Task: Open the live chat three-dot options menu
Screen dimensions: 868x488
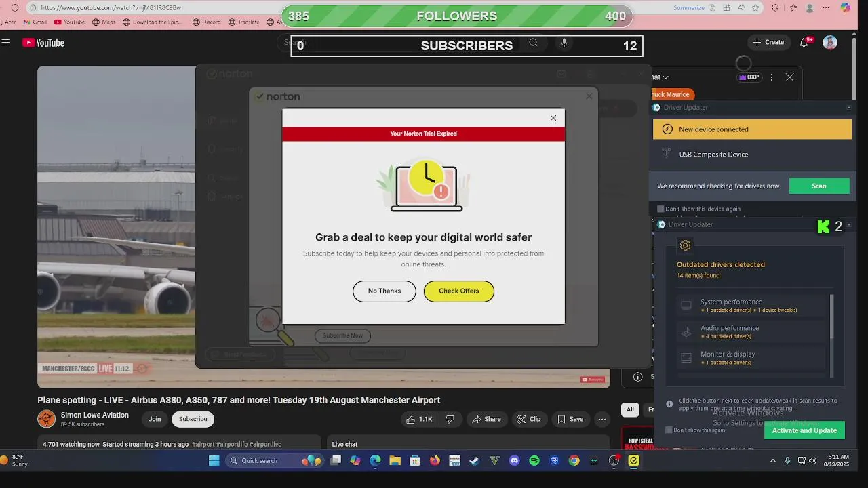Action: coord(771,77)
